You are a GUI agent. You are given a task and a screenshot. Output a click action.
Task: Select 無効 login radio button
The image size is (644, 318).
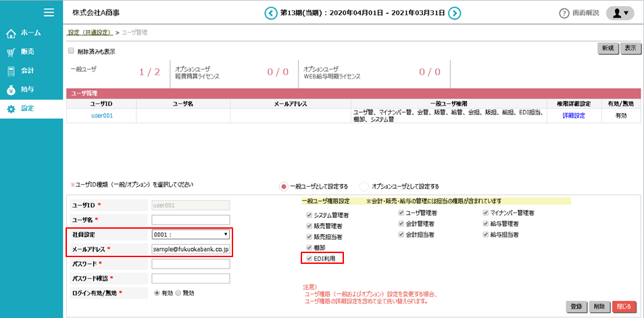178,293
